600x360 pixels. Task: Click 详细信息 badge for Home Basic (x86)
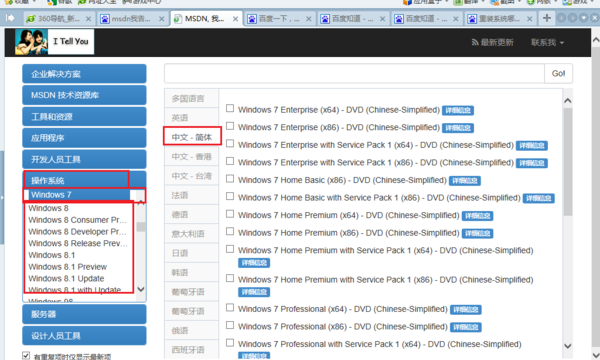tap(465, 181)
